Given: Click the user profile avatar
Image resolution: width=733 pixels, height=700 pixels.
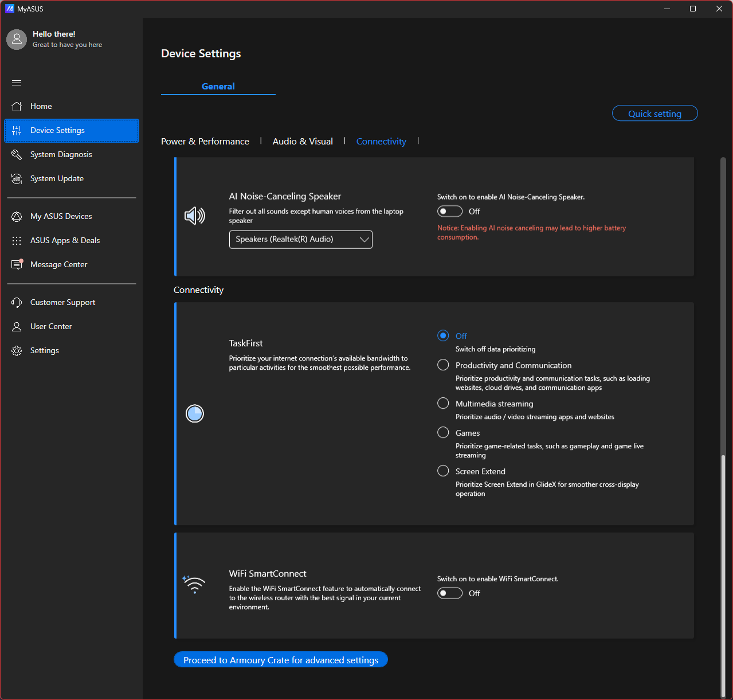Looking at the screenshot, I should pos(17,39).
